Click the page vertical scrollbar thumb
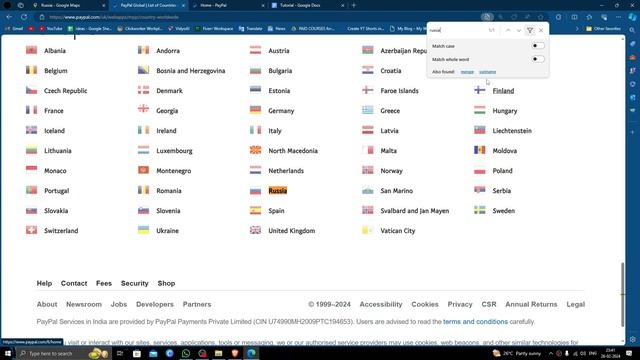 tap(623, 294)
